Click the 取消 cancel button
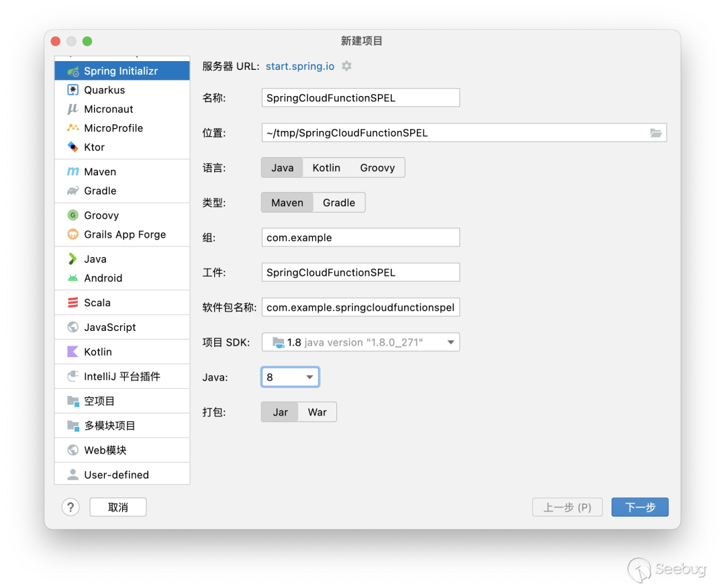Image resolution: width=725 pixels, height=588 pixels. pyautogui.click(x=118, y=507)
